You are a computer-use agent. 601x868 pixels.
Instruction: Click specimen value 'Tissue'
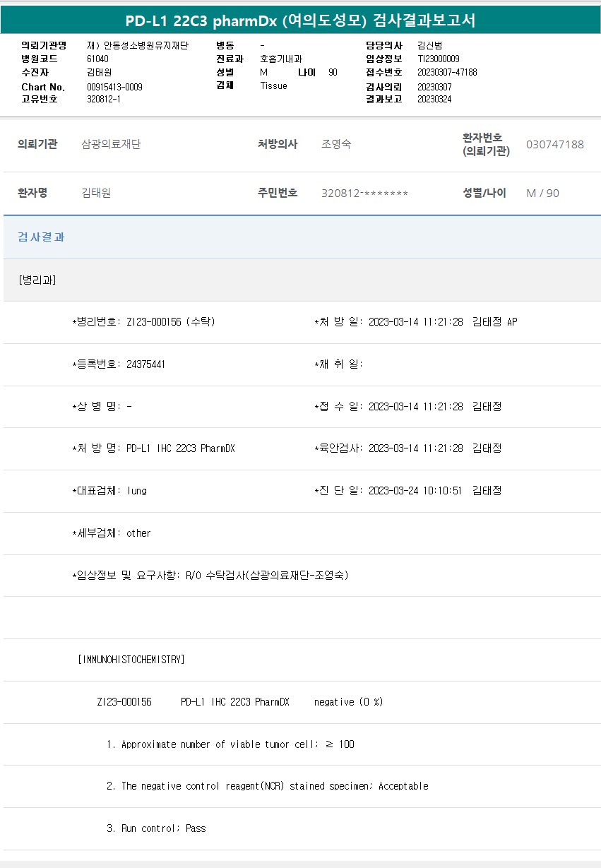tap(273, 85)
